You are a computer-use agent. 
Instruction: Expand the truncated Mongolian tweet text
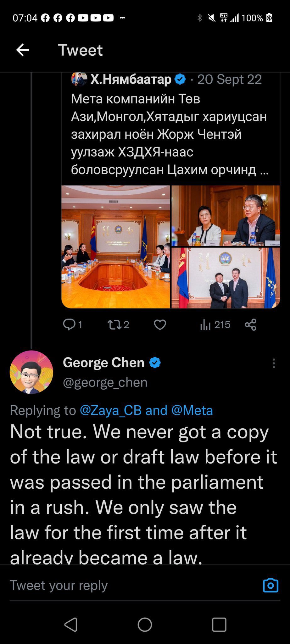pyautogui.click(x=170, y=134)
